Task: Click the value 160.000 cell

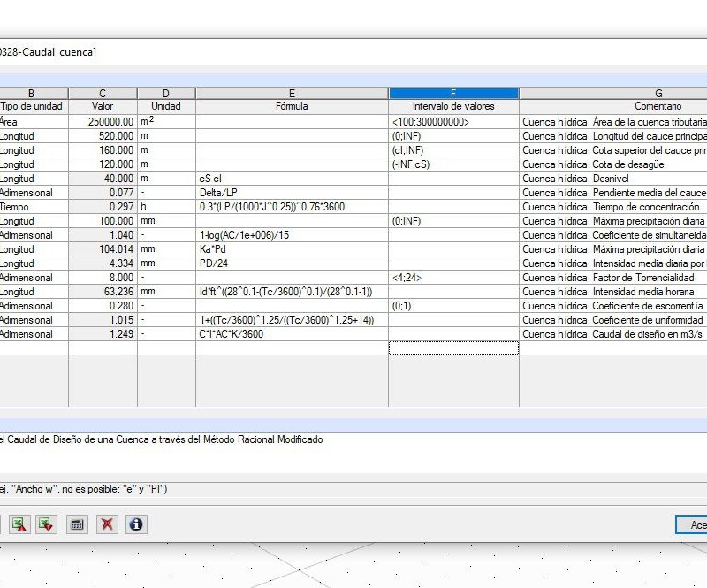Action: point(103,150)
